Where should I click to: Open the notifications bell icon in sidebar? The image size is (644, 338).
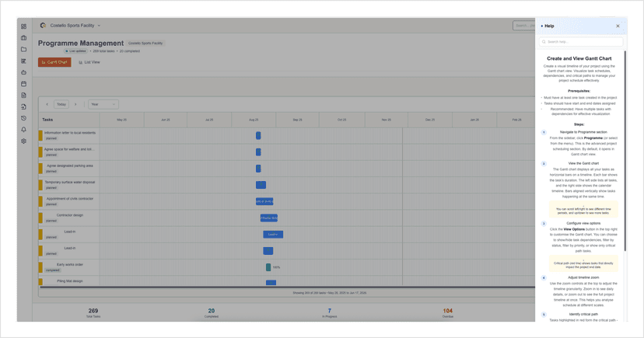(24, 130)
